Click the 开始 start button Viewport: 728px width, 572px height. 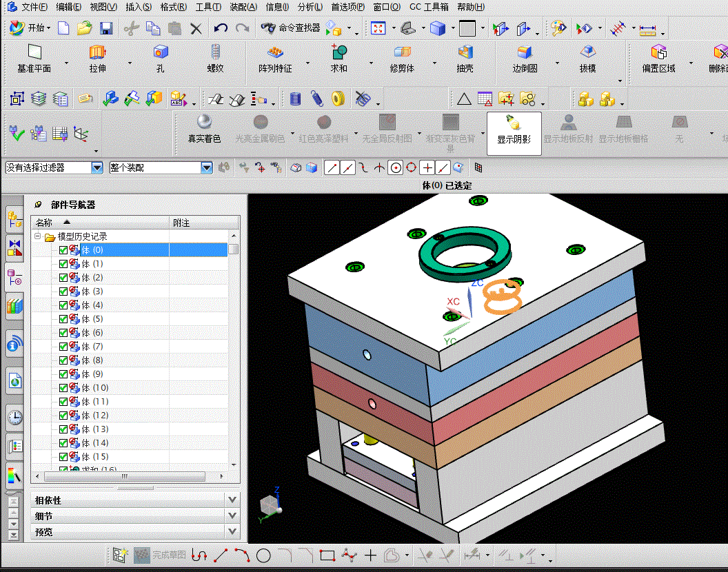(x=30, y=28)
